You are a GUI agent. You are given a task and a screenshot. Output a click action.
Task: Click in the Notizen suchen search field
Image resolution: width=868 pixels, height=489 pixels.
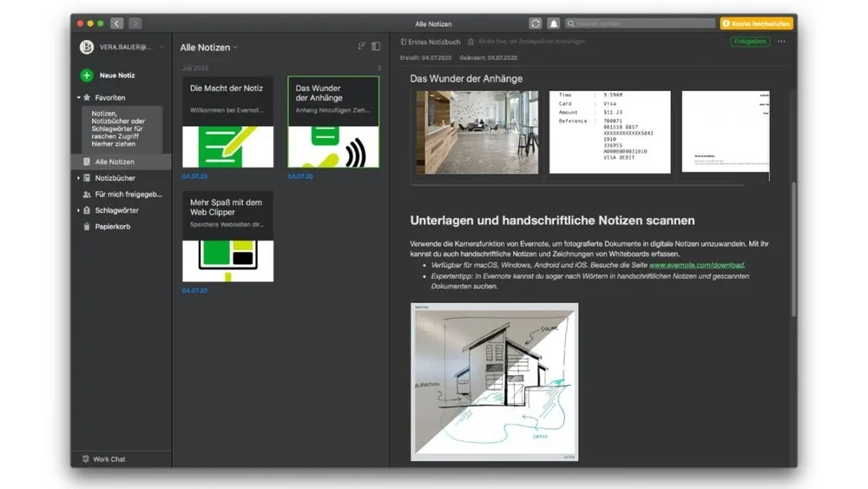(x=642, y=23)
